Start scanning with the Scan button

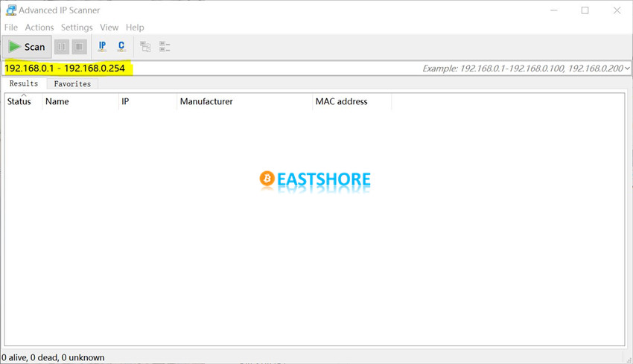(x=27, y=47)
